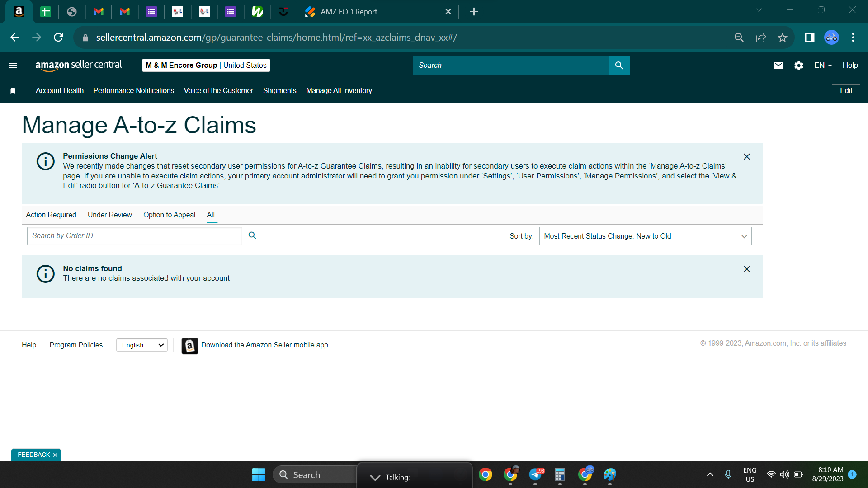868x488 pixels.
Task: Switch to the green N icon tab
Action: click(x=257, y=12)
